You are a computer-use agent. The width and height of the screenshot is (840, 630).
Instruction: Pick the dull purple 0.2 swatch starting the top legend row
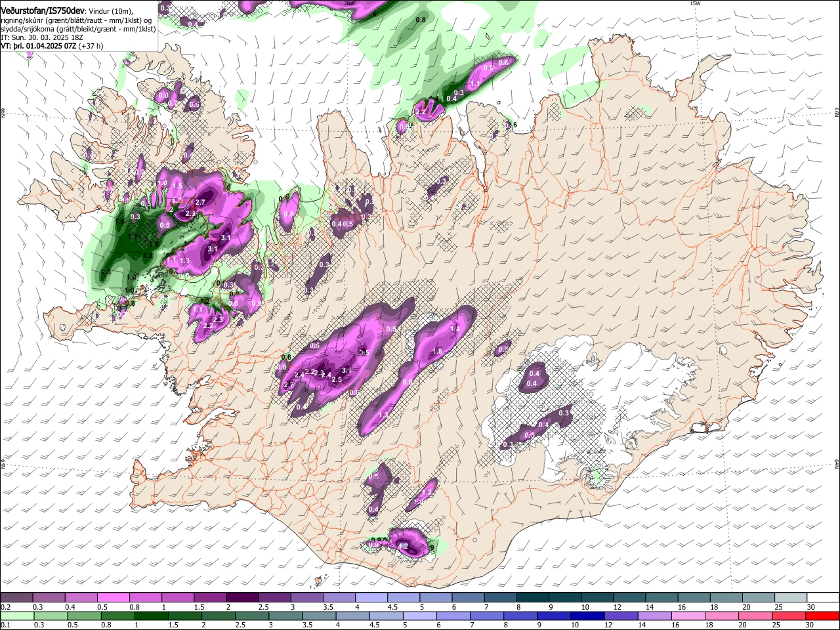[x=16, y=598]
